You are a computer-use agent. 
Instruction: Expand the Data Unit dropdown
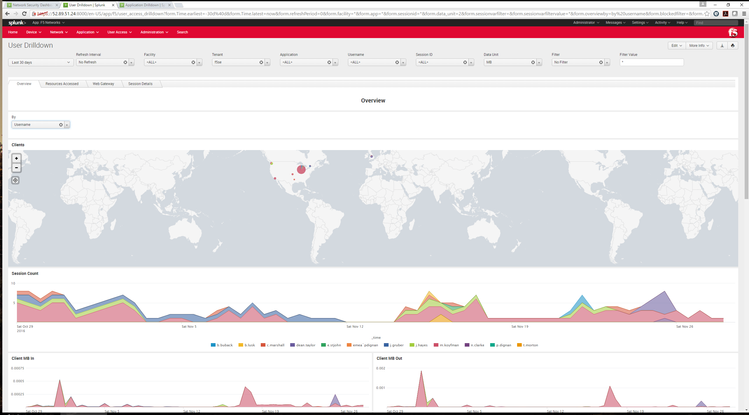click(539, 63)
